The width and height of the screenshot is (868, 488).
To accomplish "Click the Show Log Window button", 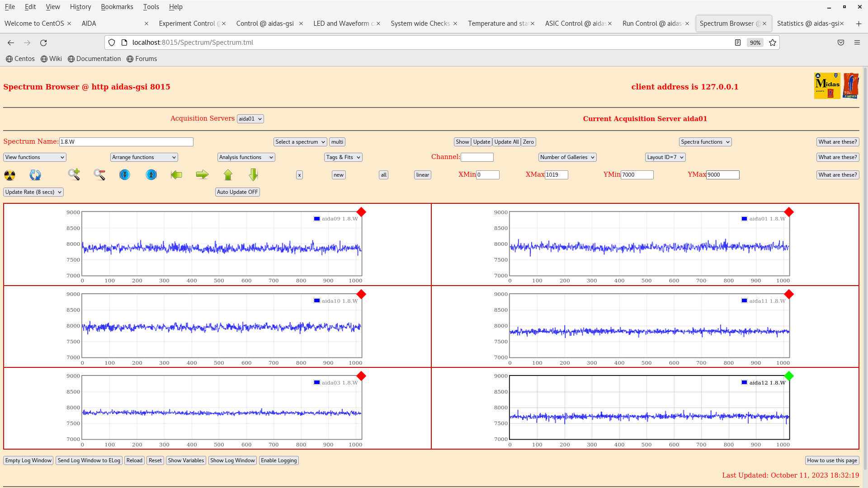I will tap(232, 460).
